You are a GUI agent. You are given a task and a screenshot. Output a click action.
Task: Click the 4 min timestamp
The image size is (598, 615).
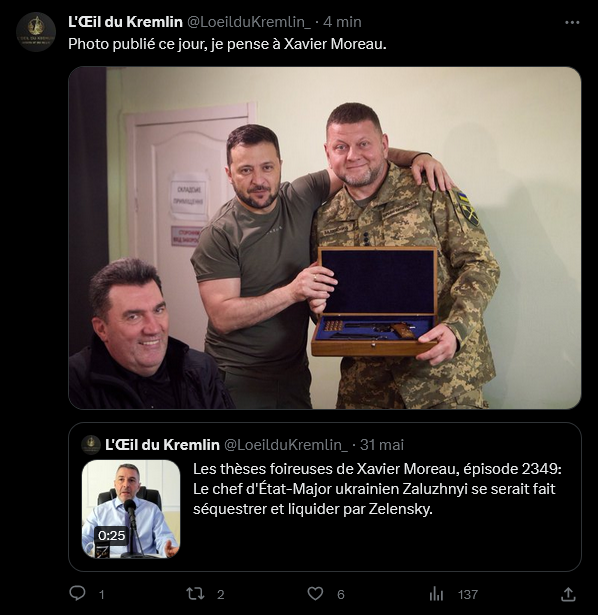tap(342, 22)
